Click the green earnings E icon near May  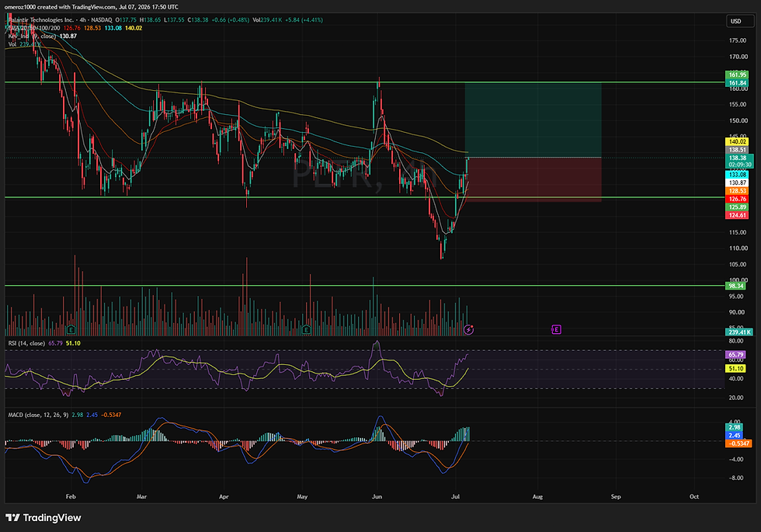(x=306, y=329)
